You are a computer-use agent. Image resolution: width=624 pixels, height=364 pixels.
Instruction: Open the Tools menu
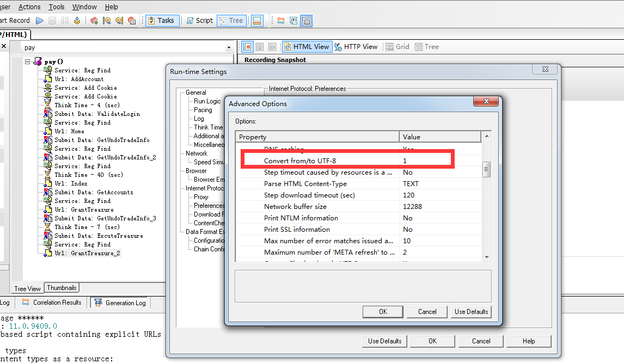click(x=56, y=7)
